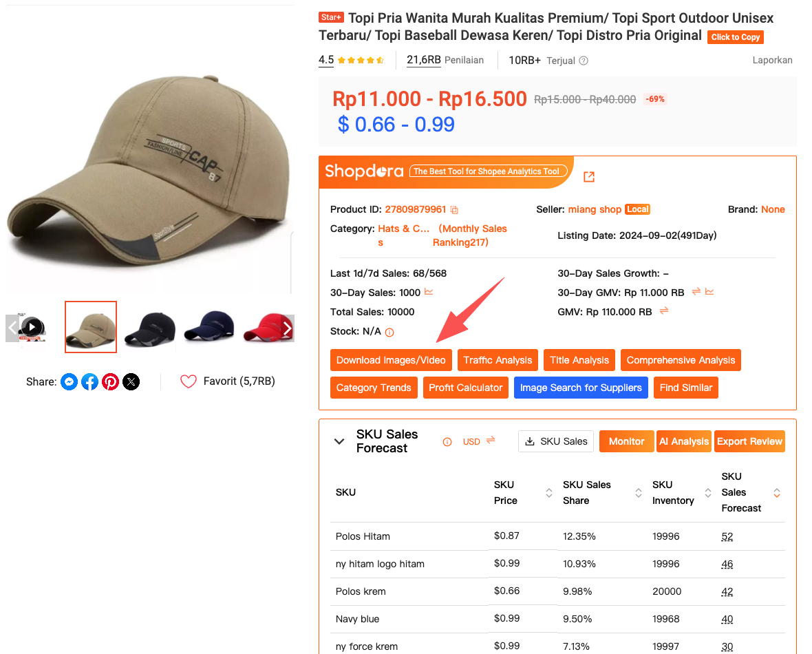Open 30-Day Sales trend chart icon
812x654 pixels.
click(x=429, y=292)
